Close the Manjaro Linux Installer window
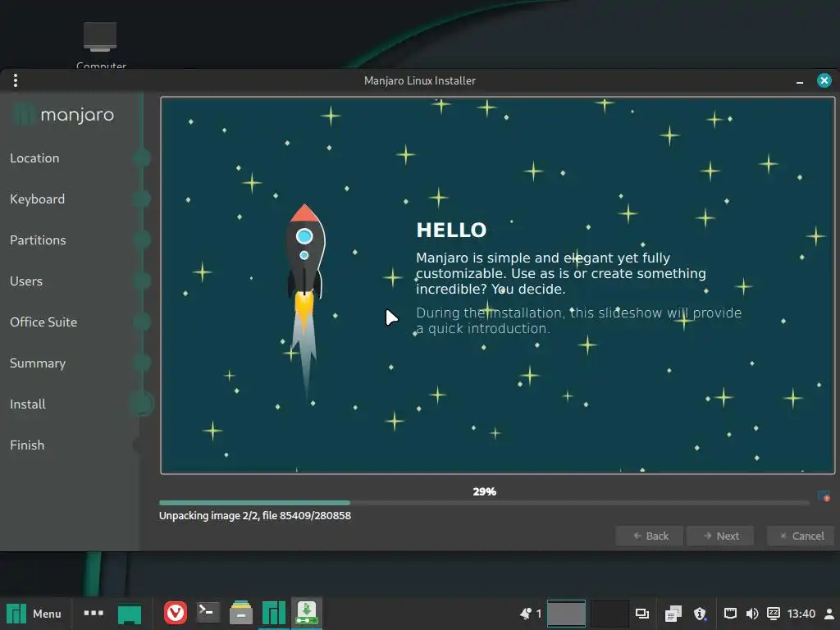This screenshot has height=630, width=840. point(824,80)
